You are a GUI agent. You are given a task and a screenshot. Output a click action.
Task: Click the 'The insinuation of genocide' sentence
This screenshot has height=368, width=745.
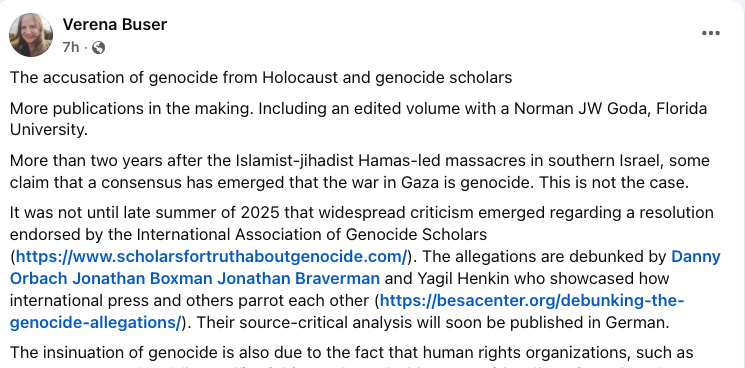pos(352,353)
